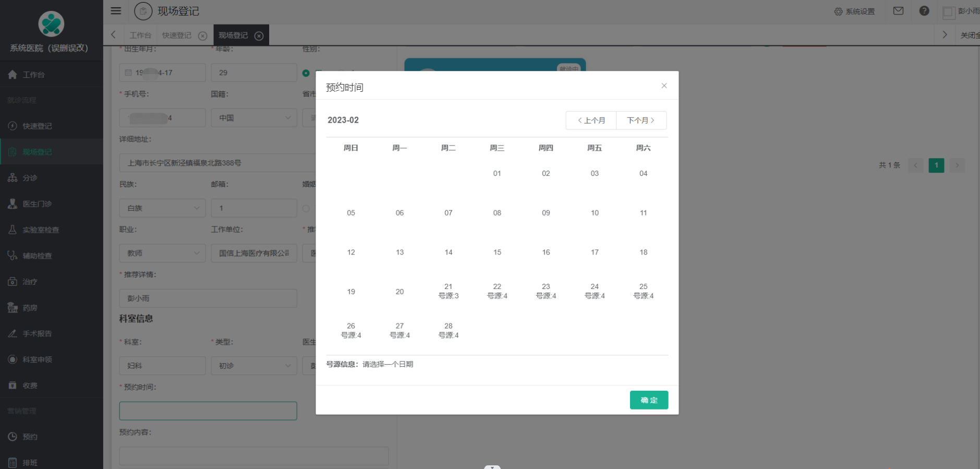
Task: Switch to the 快速登记 tab
Action: point(177,35)
